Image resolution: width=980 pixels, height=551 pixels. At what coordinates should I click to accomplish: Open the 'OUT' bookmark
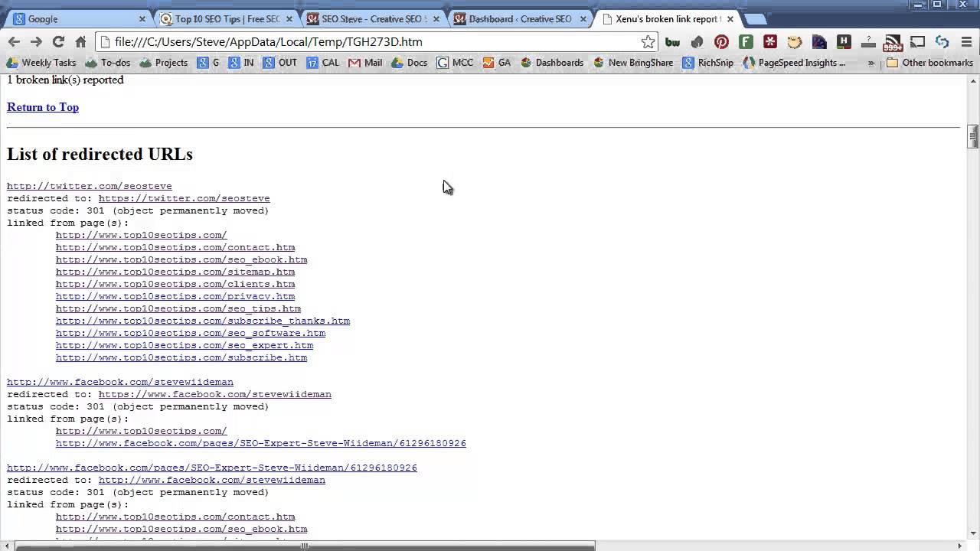pos(280,63)
